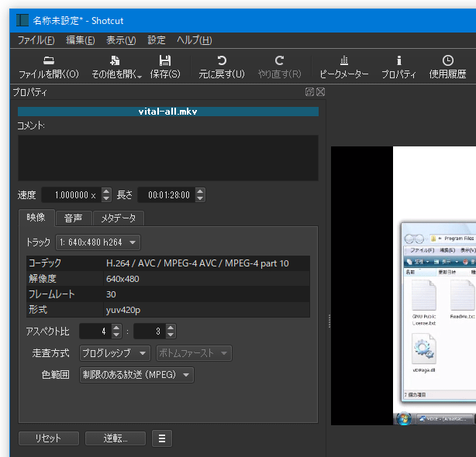
Task: Click the Redo (やり直す) icon
Action: [x=279, y=60]
